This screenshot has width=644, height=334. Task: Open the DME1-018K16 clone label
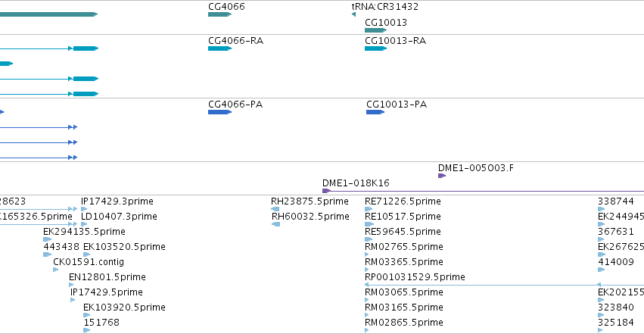point(356,183)
